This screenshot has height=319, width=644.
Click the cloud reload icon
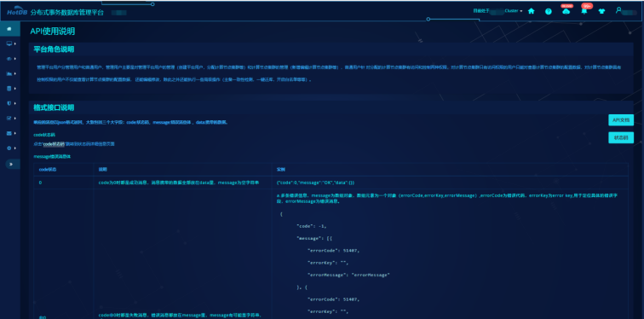(566, 11)
